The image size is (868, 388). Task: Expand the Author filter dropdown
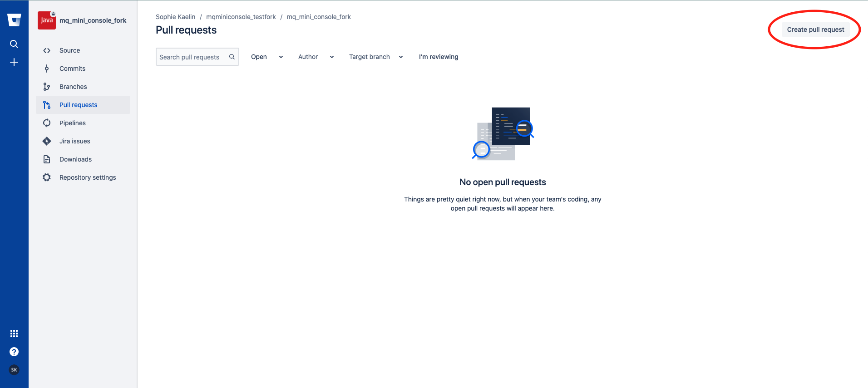point(316,57)
